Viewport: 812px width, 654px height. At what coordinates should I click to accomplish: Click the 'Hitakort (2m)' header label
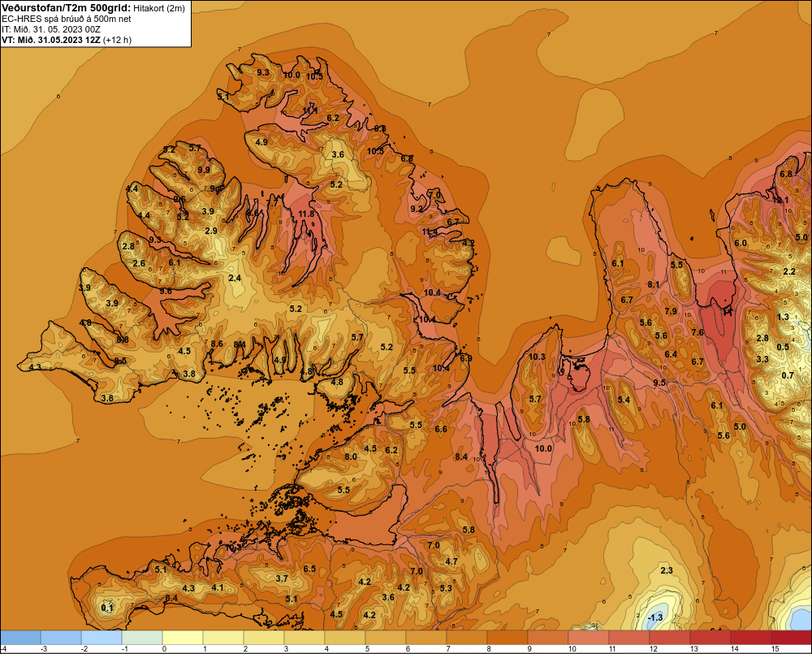click(159, 8)
